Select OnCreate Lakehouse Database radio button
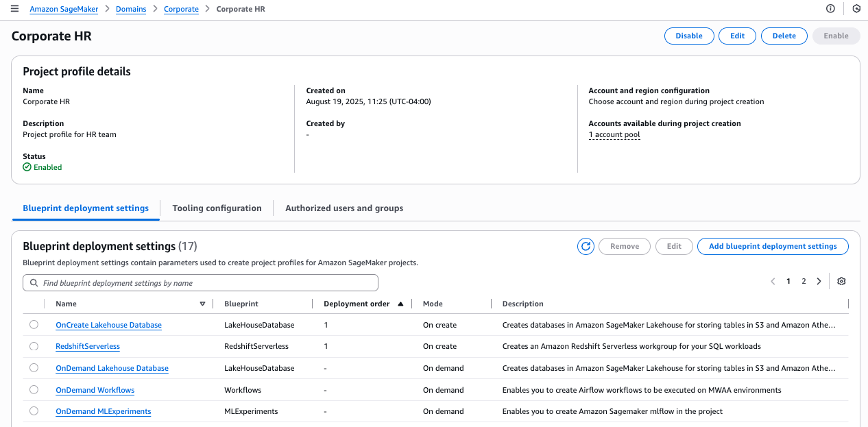This screenshot has width=868, height=427. tap(34, 325)
